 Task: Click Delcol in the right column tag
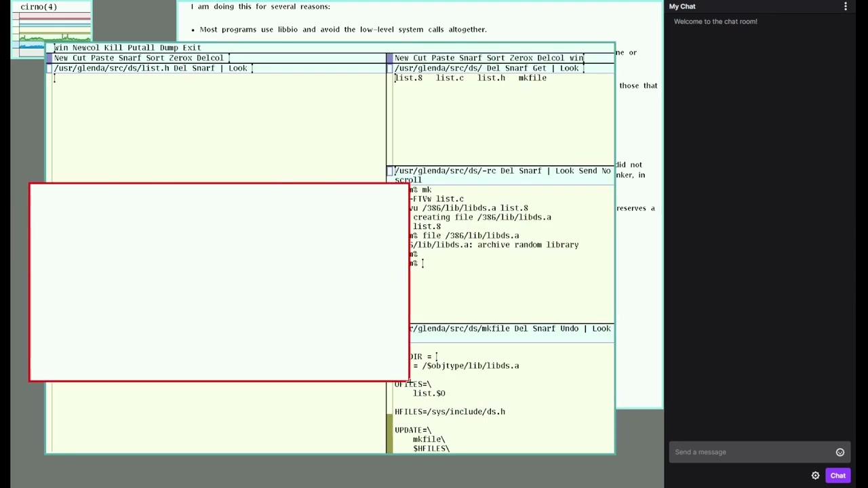pyautogui.click(x=551, y=58)
